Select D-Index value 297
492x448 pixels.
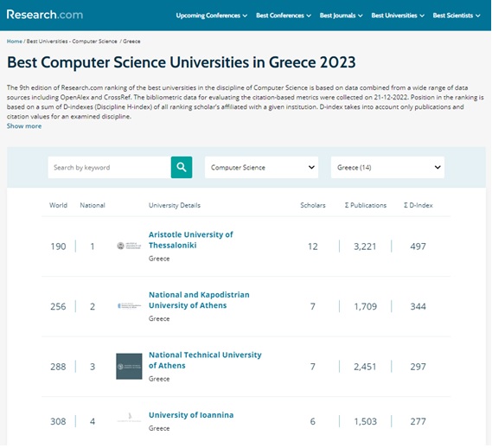(x=419, y=367)
